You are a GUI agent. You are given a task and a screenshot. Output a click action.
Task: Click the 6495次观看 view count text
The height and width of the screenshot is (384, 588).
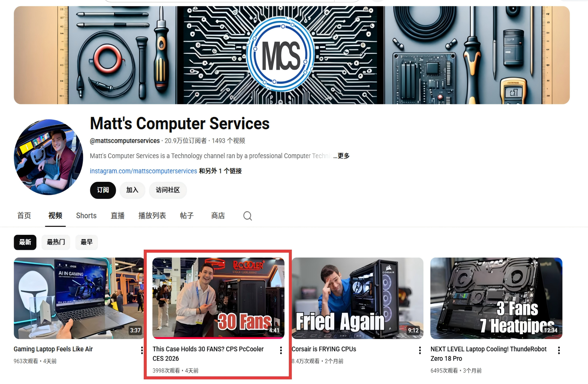click(444, 371)
